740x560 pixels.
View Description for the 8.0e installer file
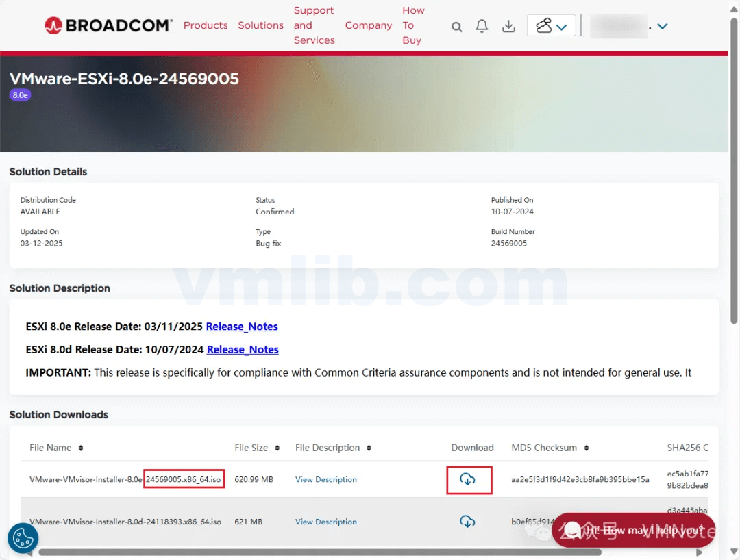[x=325, y=480]
